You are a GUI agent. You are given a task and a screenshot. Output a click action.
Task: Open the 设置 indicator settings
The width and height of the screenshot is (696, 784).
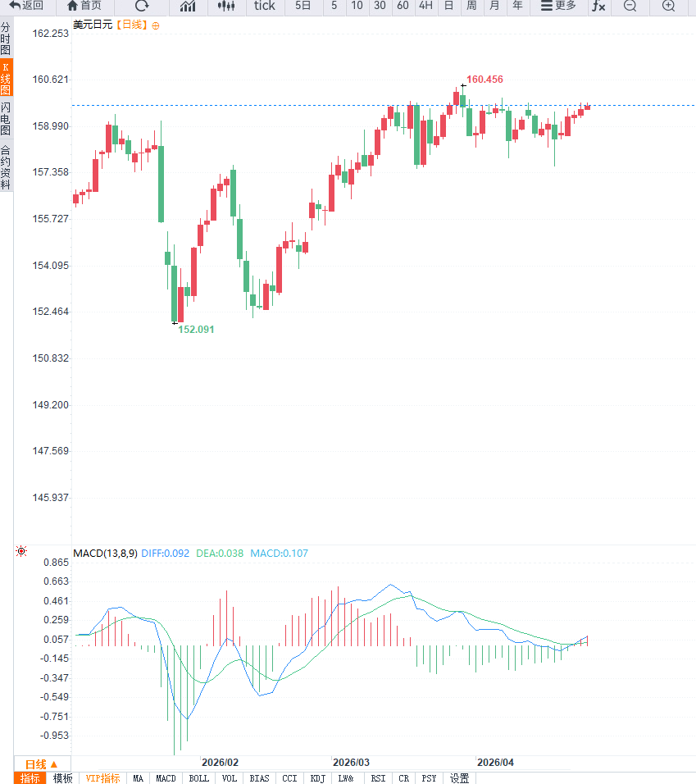click(460, 778)
